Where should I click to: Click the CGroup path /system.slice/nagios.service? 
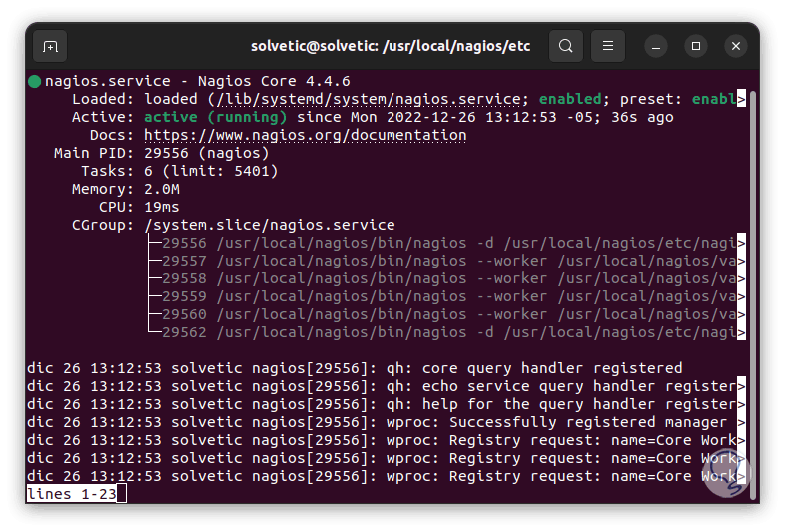click(x=270, y=226)
